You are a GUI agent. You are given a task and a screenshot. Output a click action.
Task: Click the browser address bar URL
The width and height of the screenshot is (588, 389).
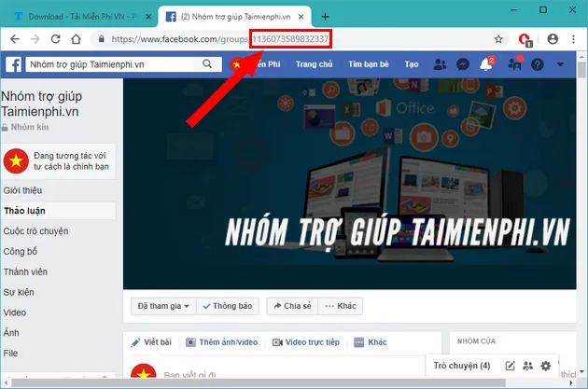coord(219,39)
